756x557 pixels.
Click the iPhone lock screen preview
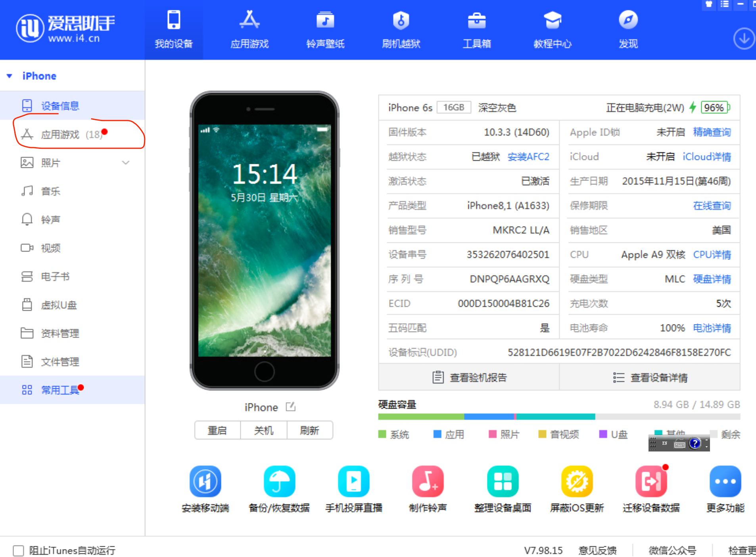click(265, 240)
